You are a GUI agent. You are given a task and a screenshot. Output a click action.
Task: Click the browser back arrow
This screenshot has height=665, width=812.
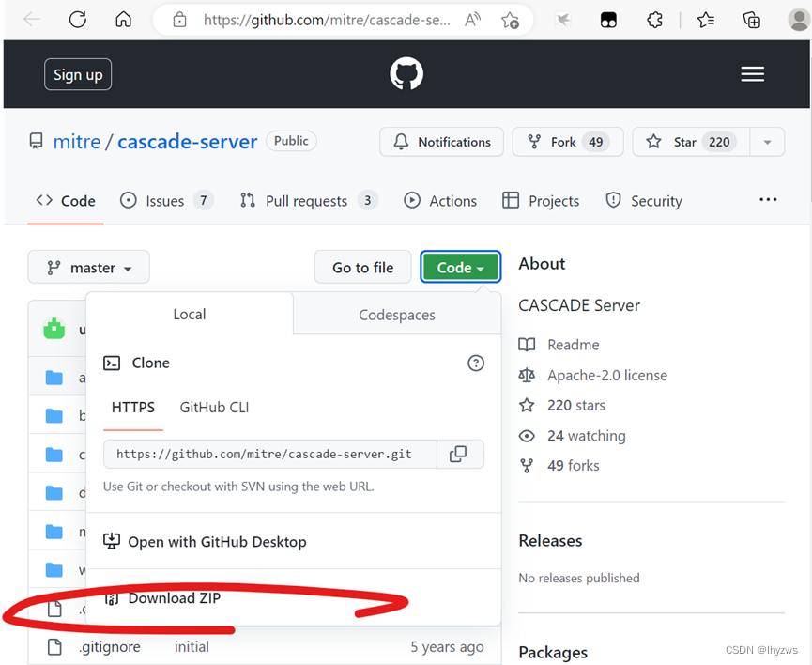pyautogui.click(x=32, y=21)
